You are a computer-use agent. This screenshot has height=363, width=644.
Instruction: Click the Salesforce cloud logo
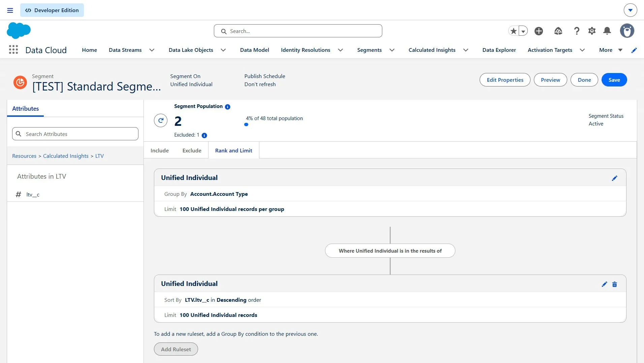19,31
